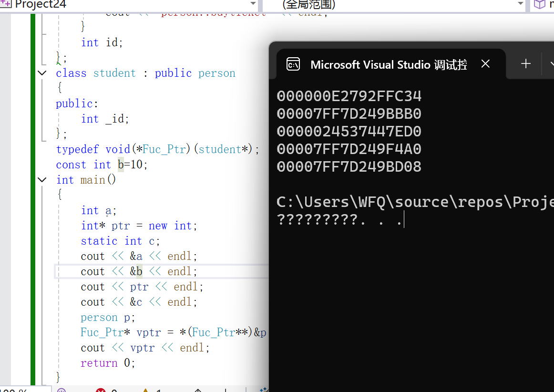Click the 'int* ptr = new int;' line
Image resolution: width=554 pixels, height=392 pixels.
pos(139,226)
